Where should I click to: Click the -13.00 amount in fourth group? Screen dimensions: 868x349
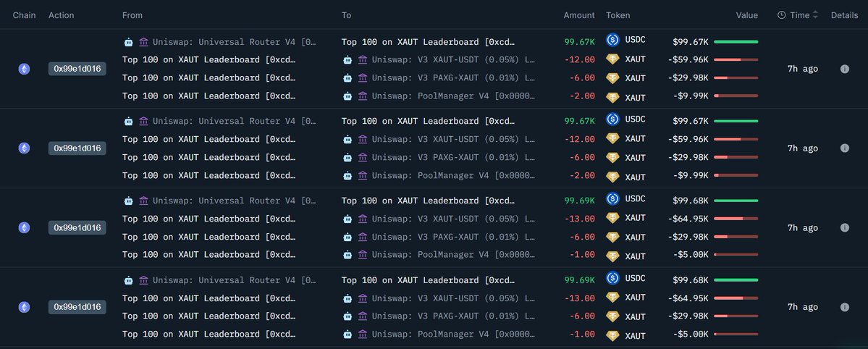pyautogui.click(x=580, y=298)
